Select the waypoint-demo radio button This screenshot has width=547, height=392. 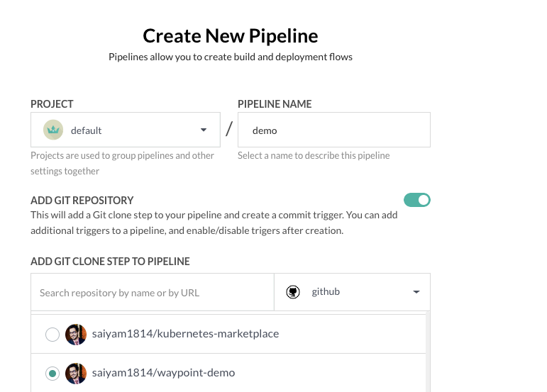click(x=52, y=373)
